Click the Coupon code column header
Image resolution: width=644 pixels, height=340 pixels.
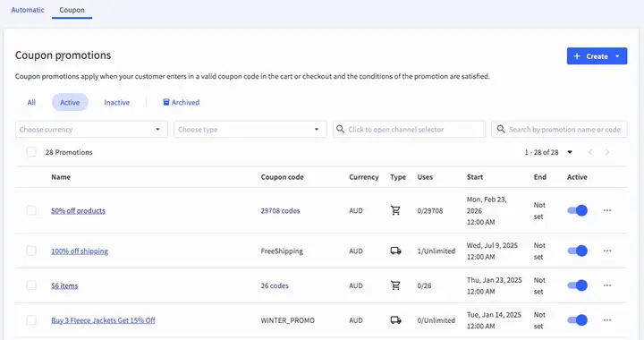282,177
